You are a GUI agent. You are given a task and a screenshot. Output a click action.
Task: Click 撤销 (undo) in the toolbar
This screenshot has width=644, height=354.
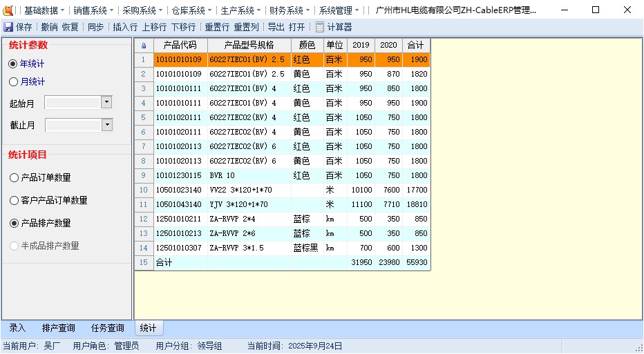click(49, 27)
